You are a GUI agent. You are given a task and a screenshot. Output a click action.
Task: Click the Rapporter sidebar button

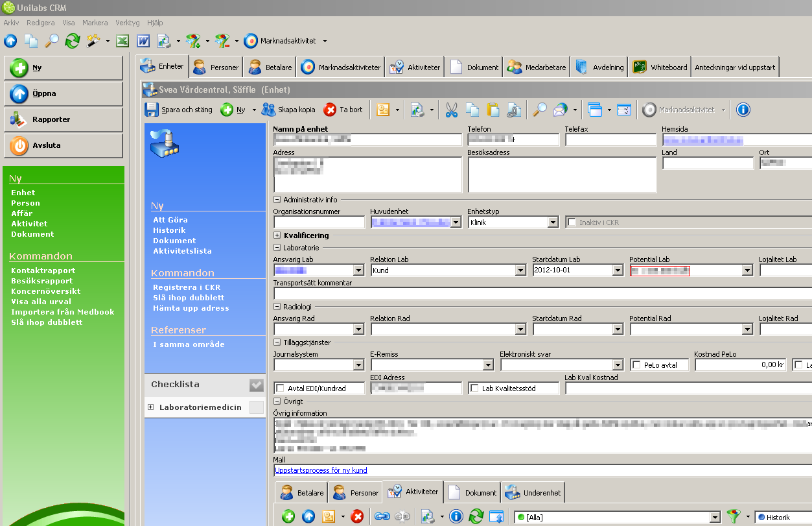[x=63, y=119]
